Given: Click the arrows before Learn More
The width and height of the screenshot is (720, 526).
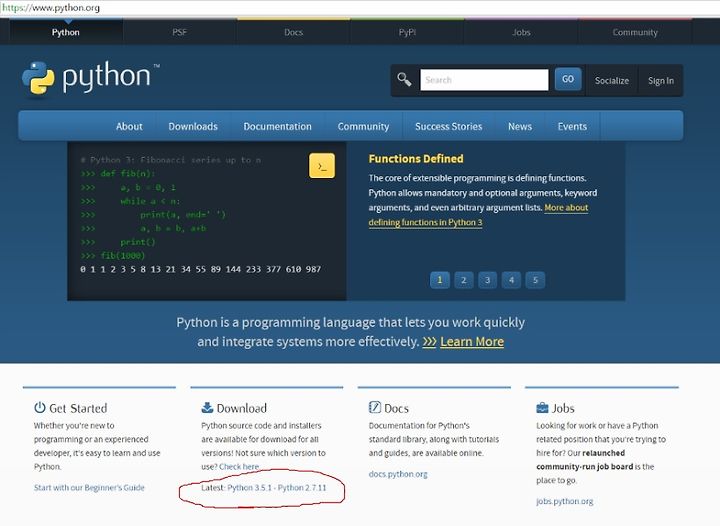Looking at the screenshot, I should click(x=429, y=342).
